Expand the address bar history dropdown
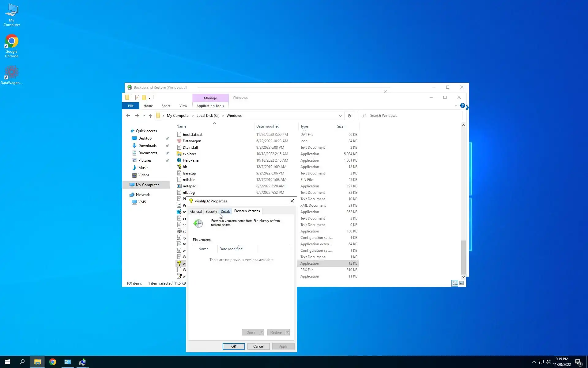This screenshot has width=588, height=368. (340, 116)
